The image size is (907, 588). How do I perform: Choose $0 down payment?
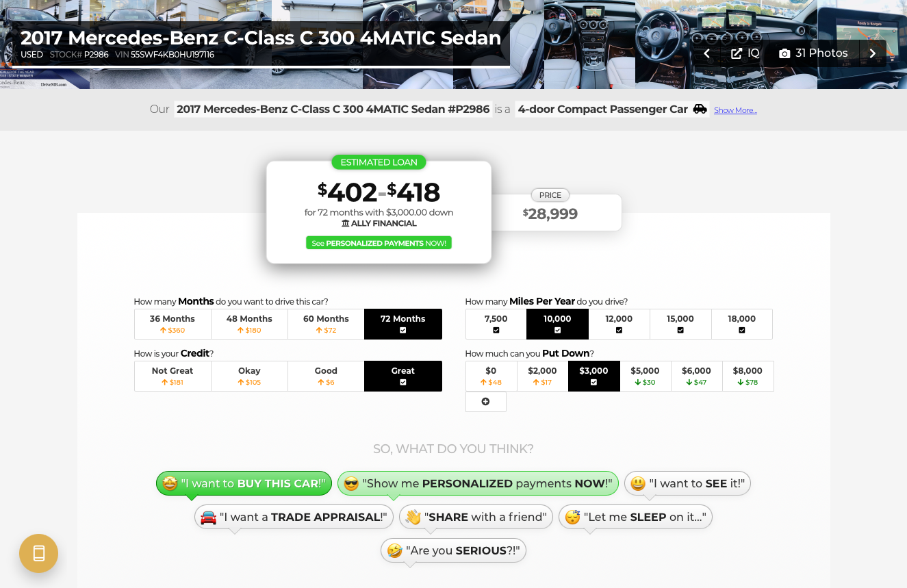click(491, 376)
